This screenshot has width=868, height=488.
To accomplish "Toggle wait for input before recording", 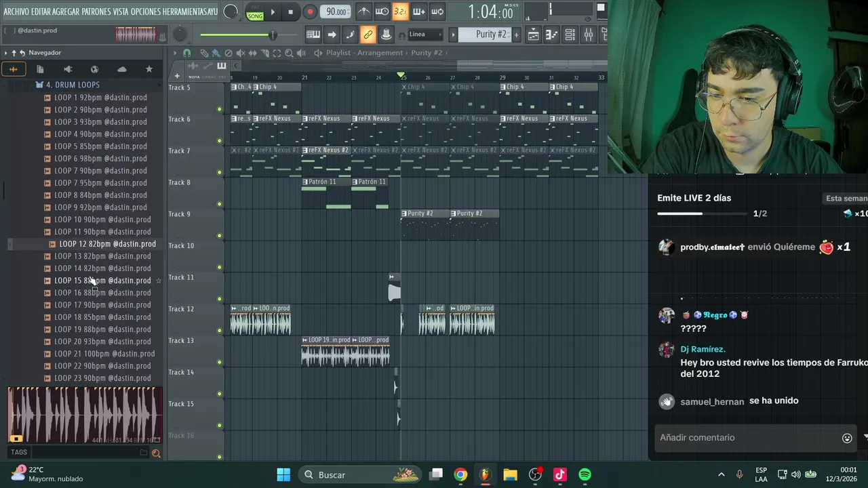I will [382, 12].
